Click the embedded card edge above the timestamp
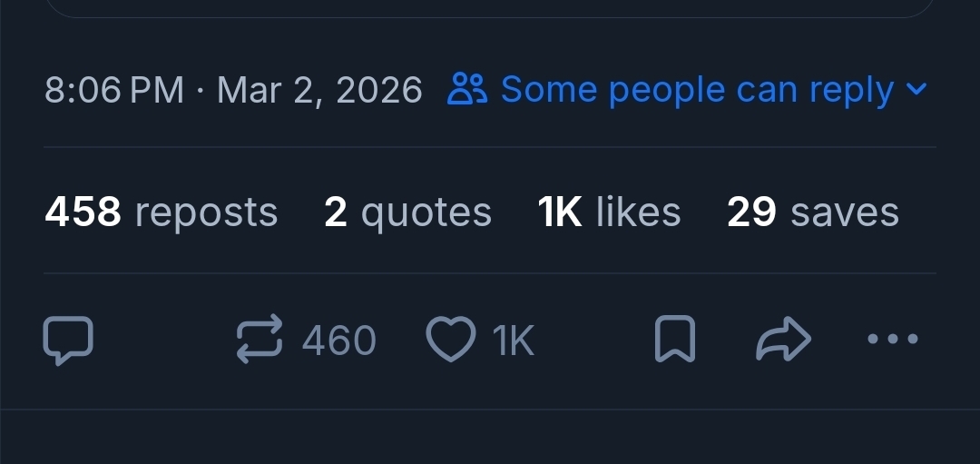Screen dimensions: 980x464 [490, 13]
